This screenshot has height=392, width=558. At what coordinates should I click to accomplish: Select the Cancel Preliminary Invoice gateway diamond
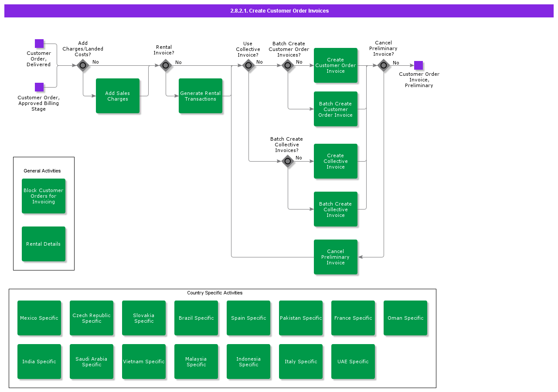coord(384,65)
